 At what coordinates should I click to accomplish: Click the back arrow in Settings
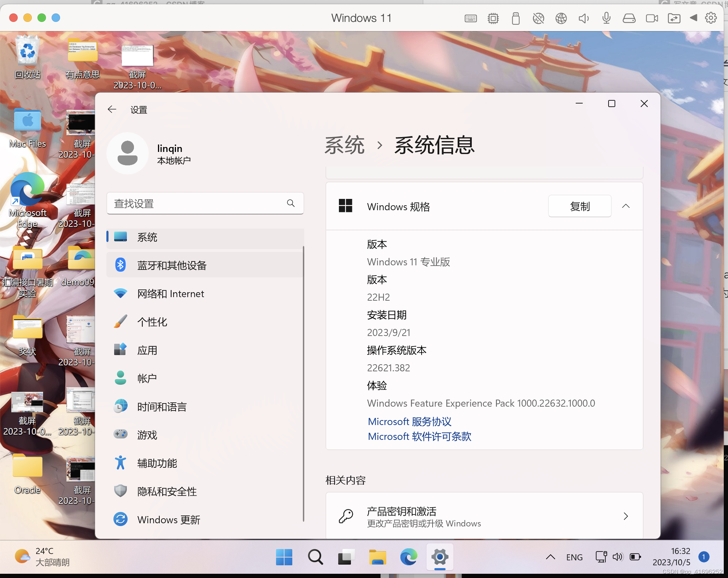(x=112, y=110)
